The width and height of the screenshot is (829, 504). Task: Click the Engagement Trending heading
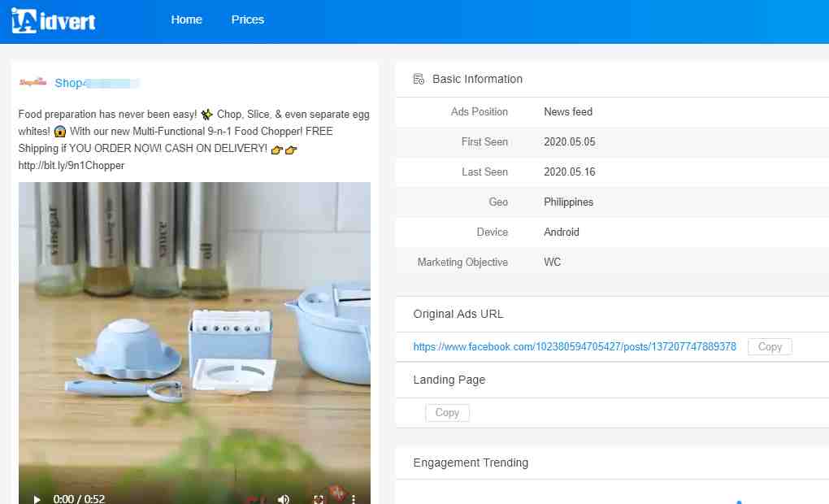[471, 463]
